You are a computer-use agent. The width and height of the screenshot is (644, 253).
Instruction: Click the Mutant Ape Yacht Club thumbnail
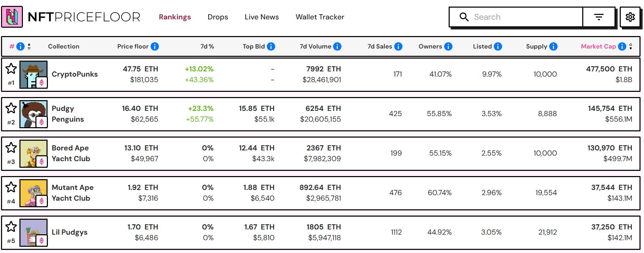33,193
